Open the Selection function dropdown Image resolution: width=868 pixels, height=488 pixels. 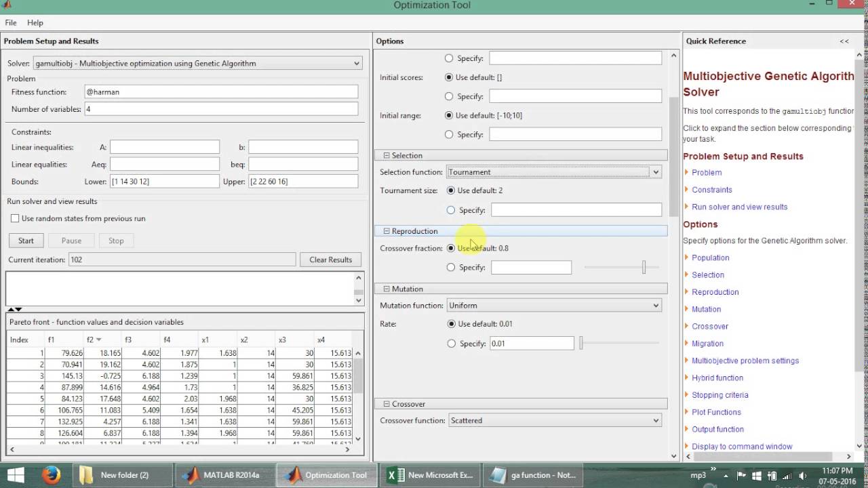(x=553, y=172)
